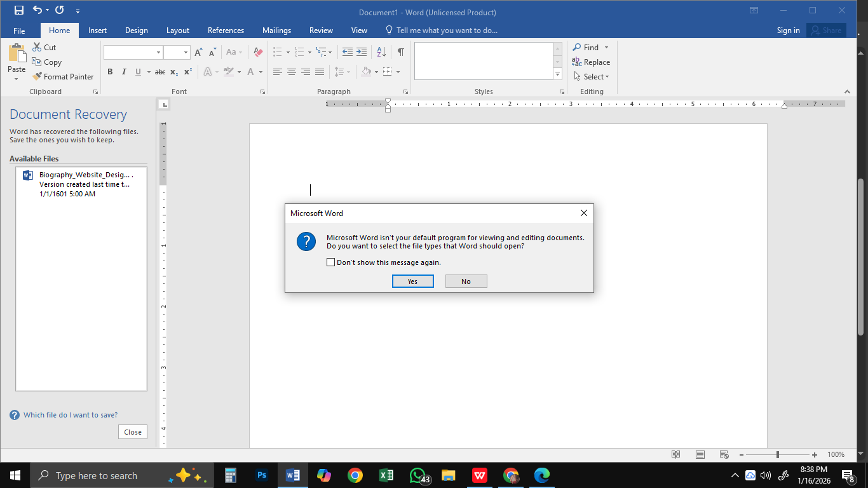Select the Format Painter brush
Viewport: 868px width, 488px height.
tap(63, 77)
